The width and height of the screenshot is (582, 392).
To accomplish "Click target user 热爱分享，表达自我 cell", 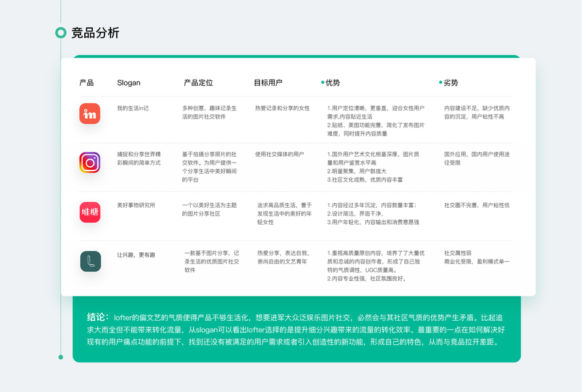I will (x=283, y=257).
